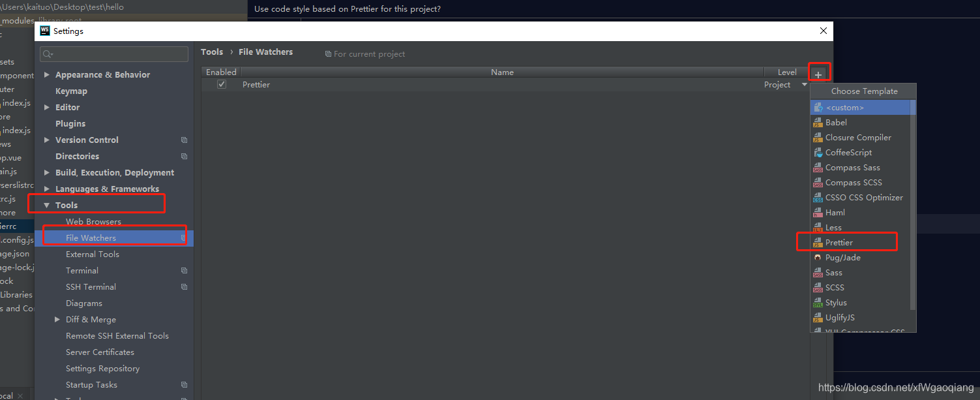
Task: Disable the Prettier file watcher checkbox
Action: click(x=222, y=84)
